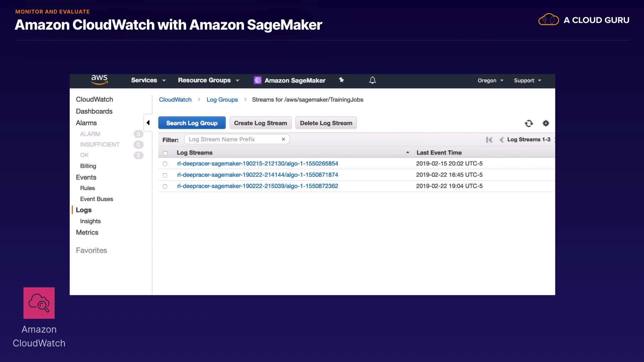Click the Amazon SageMaker shortcut icon
This screenshot has height=362, width=644.
[258, 80]
